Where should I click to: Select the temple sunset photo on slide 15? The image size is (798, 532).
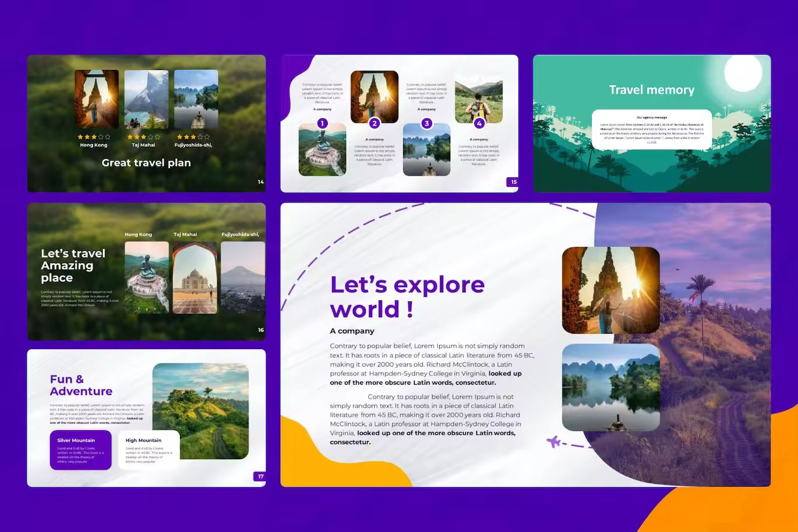pos(375,97)
